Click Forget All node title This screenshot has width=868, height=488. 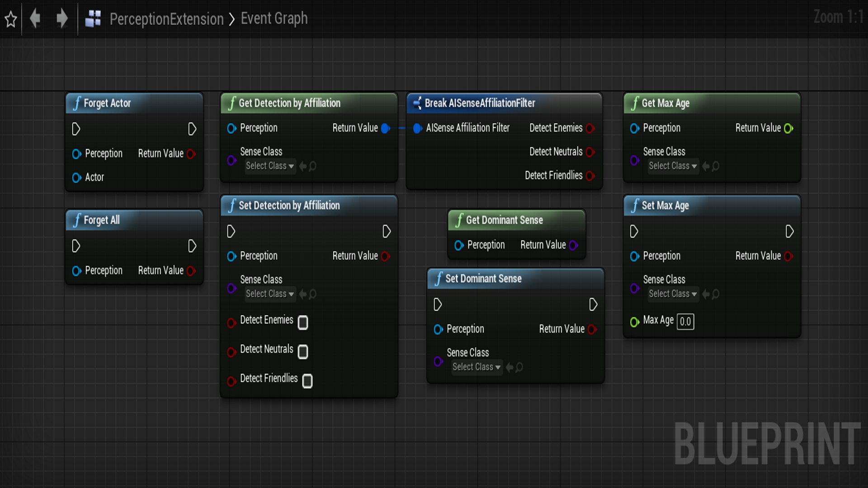click(x=102, y=220)
